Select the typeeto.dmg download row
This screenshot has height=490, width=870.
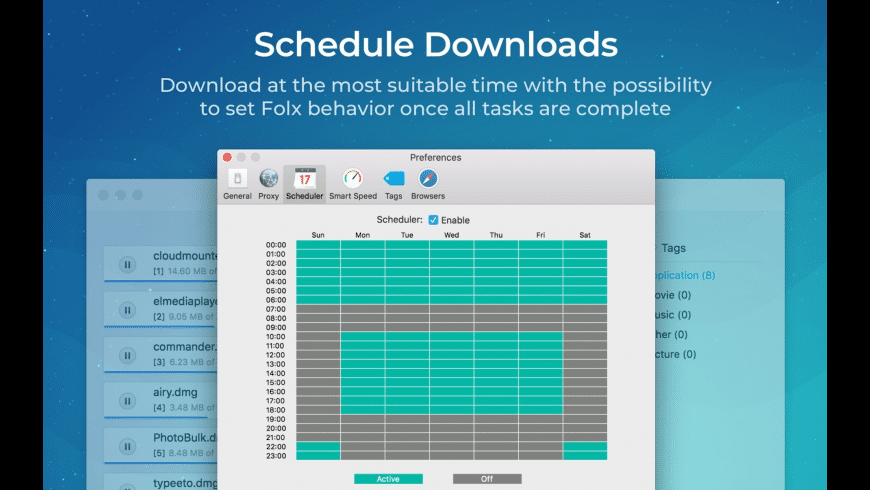[160, 482]
